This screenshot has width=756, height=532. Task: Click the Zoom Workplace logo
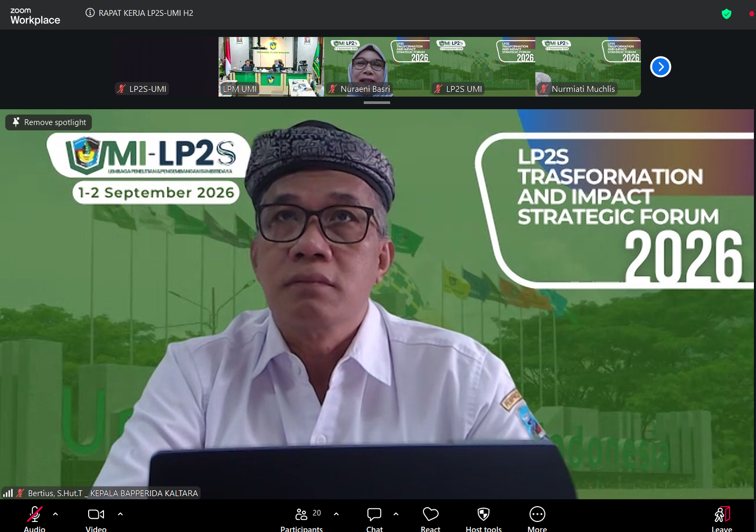click(x=35, y=16)
